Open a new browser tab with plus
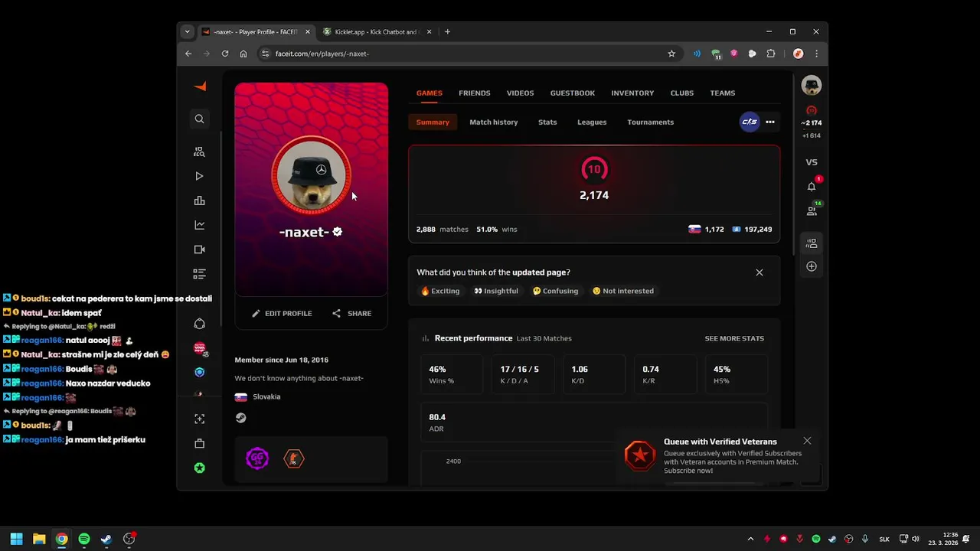 point(447,32)
